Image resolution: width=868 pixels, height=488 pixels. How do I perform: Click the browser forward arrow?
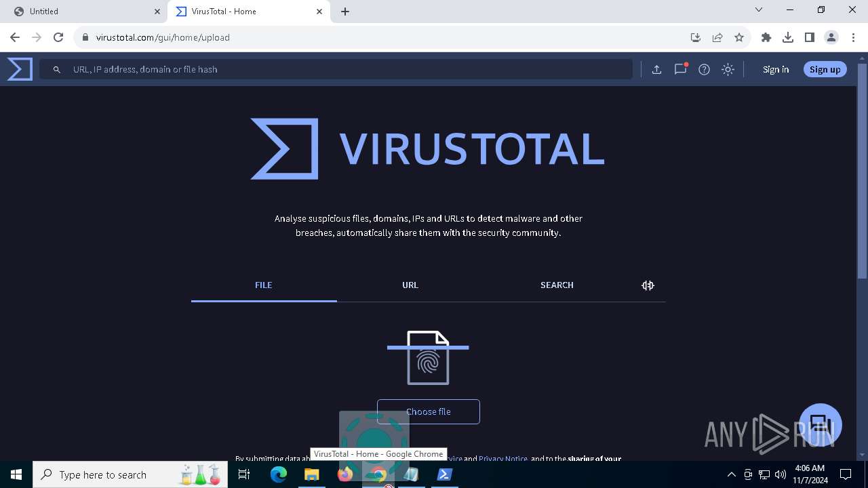point(37,37)
